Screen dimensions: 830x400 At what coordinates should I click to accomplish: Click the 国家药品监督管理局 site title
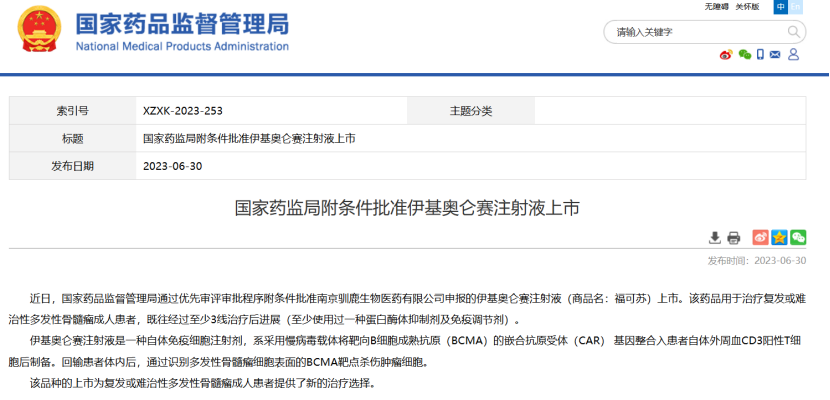point(182,24)
